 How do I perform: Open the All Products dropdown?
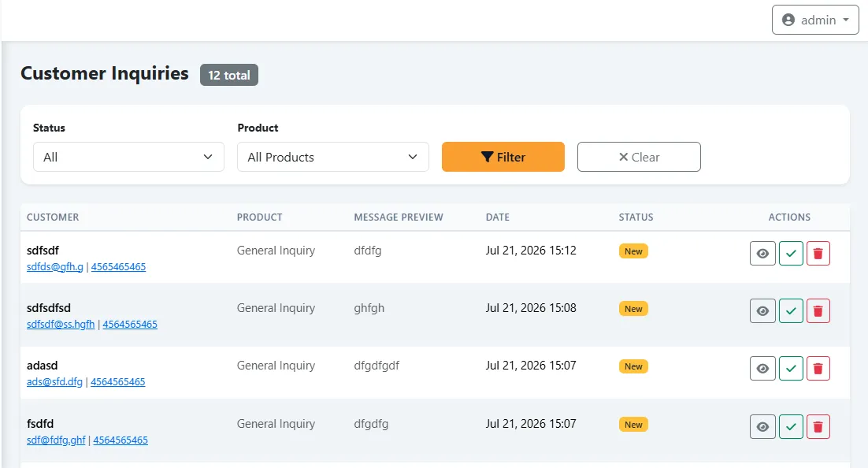pos(332,157)
